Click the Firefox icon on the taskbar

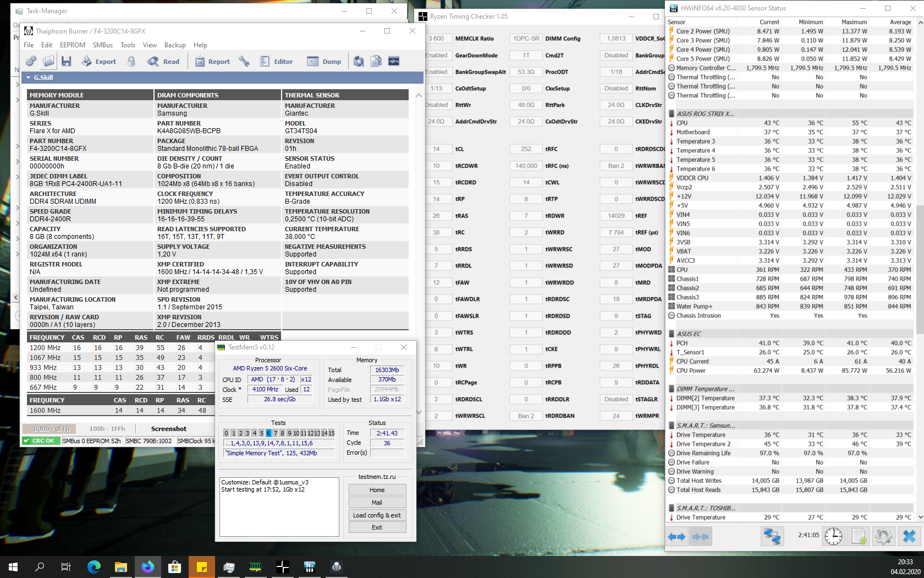148,567
